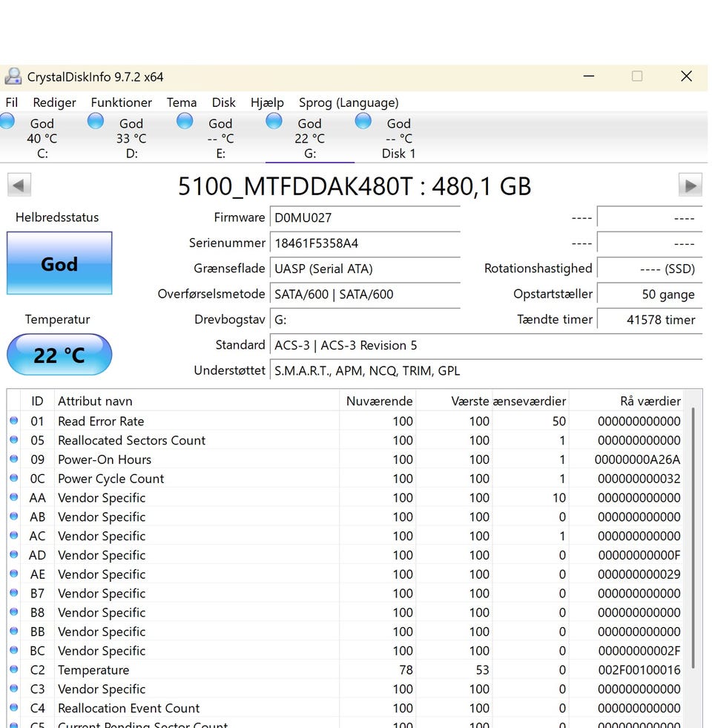Click the 22 °C temperature button
The image size is (712, 728).
[59, 355]
